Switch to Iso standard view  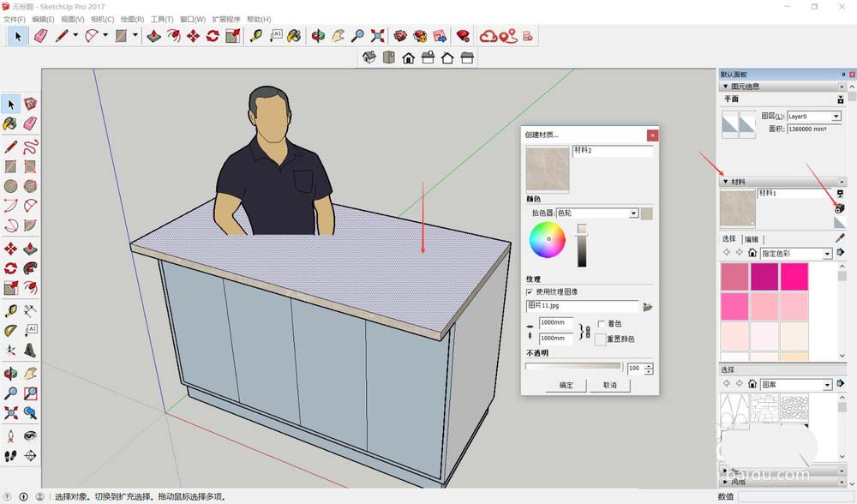pyautogui.click(x=369, y=57)
